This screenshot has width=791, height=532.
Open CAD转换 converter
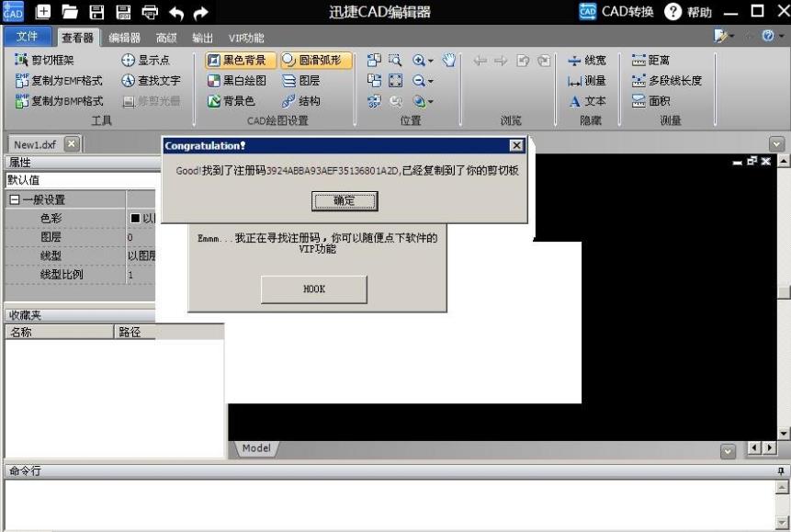pos(616,11)
